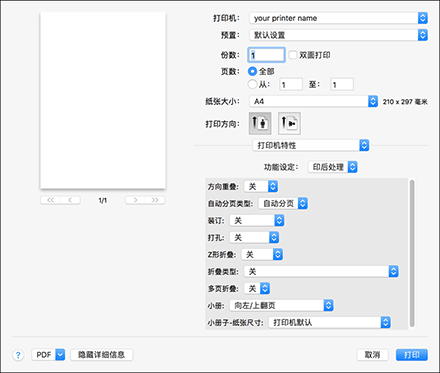Viewport: 440px width, 373px height.
Task: Go to previous preview page
Action: [x=70, y=200]
